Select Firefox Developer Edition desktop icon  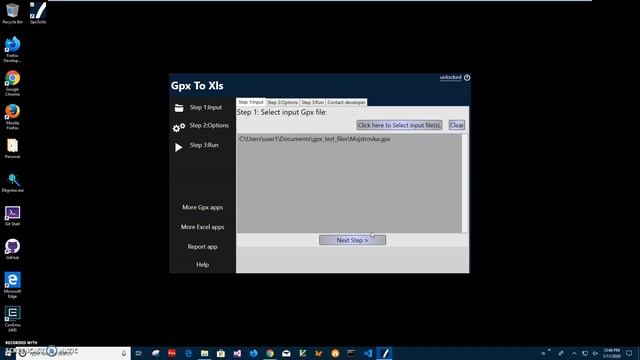tap(12, 49)
